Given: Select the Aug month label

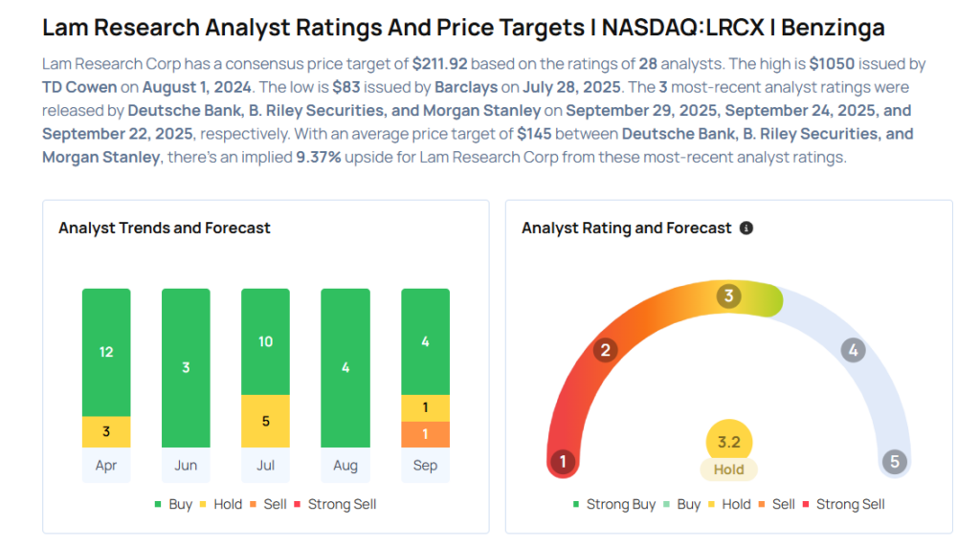Looking at the screenshot, I should click(345, 466).
